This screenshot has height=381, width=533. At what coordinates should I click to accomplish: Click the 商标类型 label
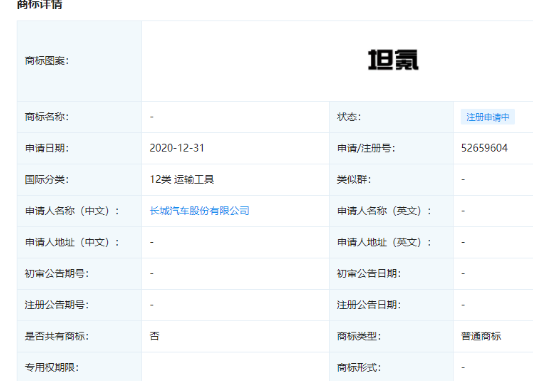[x=359, y=336]
